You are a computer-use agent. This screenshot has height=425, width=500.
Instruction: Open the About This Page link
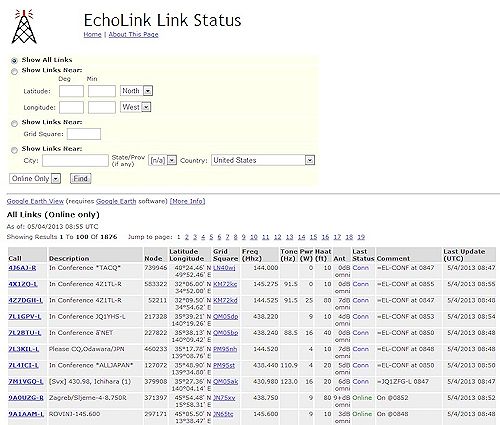133,34
